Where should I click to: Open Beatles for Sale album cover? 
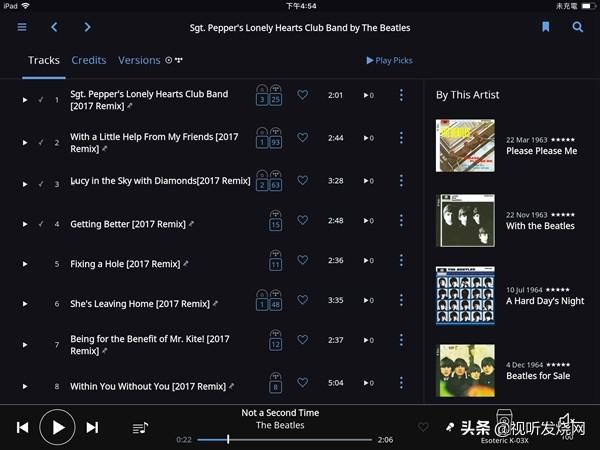[x=465, y=370]
